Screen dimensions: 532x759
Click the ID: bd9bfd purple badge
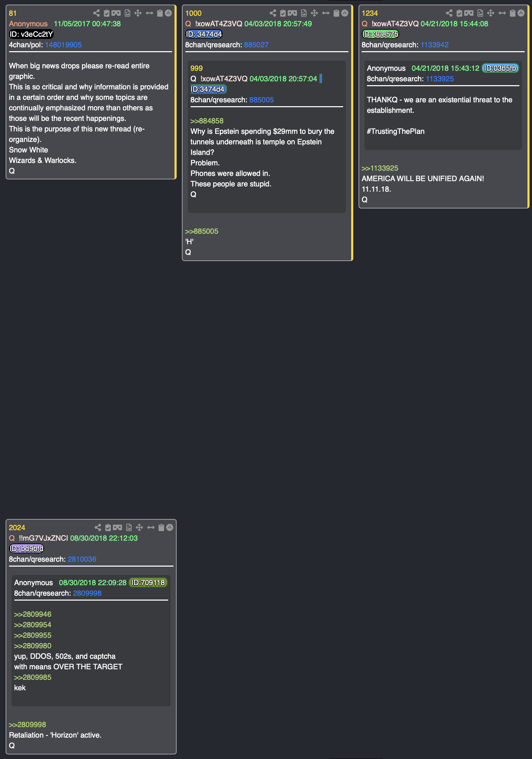pos(26,549)
